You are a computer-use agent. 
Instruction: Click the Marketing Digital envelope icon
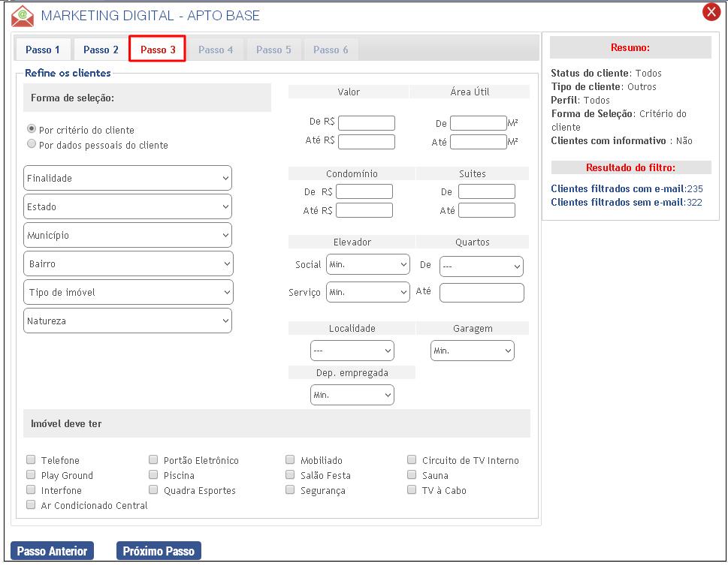23,16
